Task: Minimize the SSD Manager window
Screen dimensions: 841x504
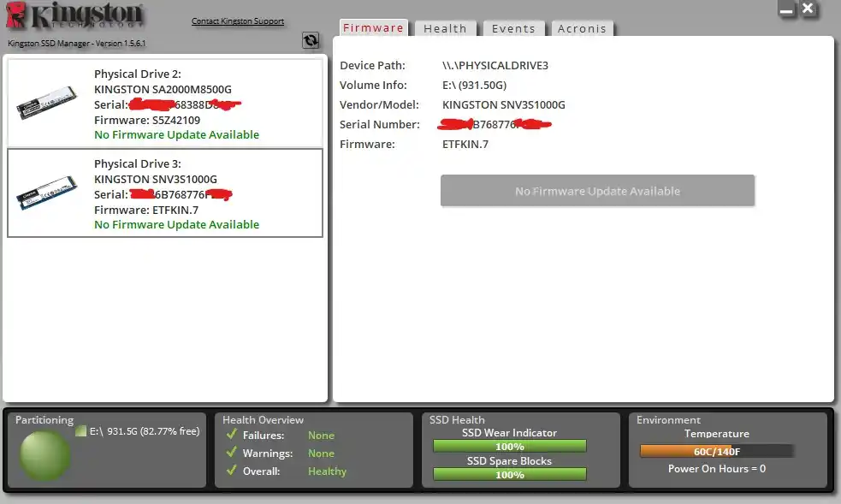Action: coord(786,9)
